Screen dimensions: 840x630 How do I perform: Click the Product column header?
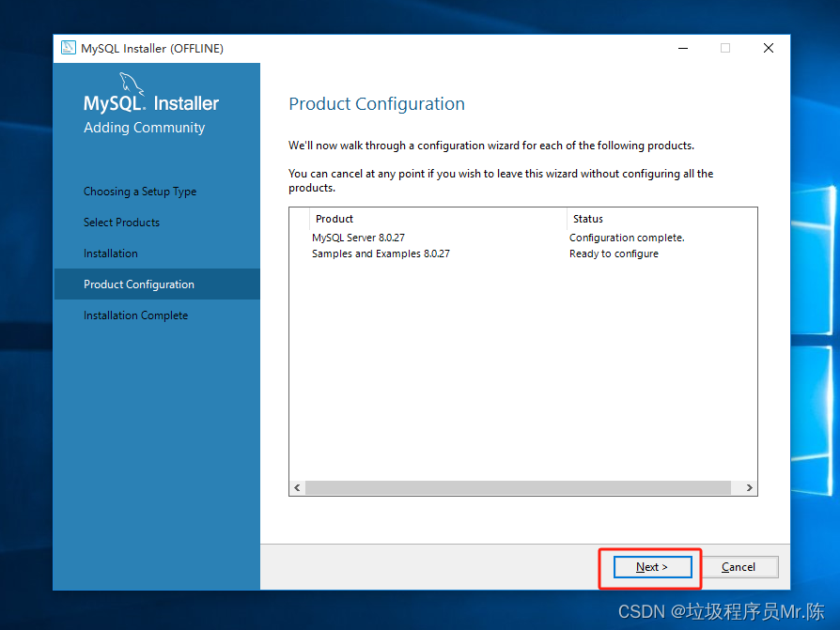tap(438, 219)
